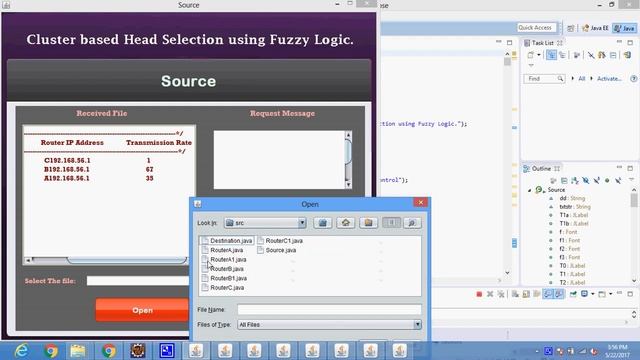Click Remove Launch icon in Console toolbar
This screenshot has width=640, height=360.
pyautogui.click(x=490, y=294)
